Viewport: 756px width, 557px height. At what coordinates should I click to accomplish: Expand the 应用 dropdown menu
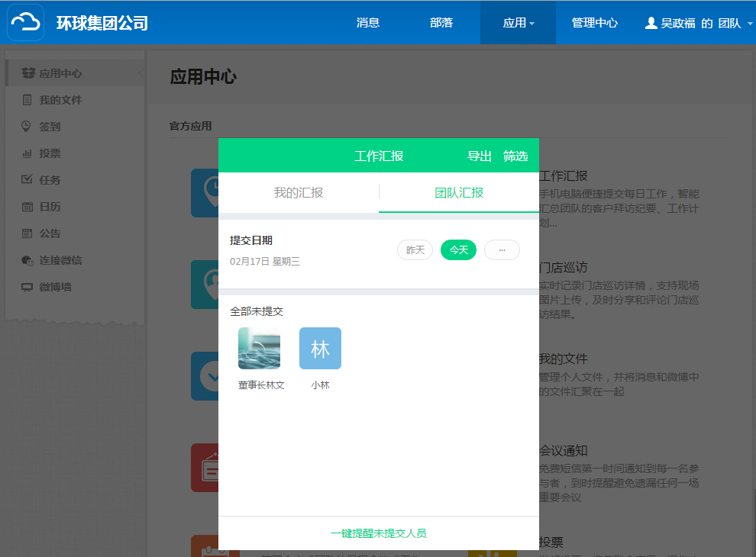pyautogui.click(x=518, y=23)
